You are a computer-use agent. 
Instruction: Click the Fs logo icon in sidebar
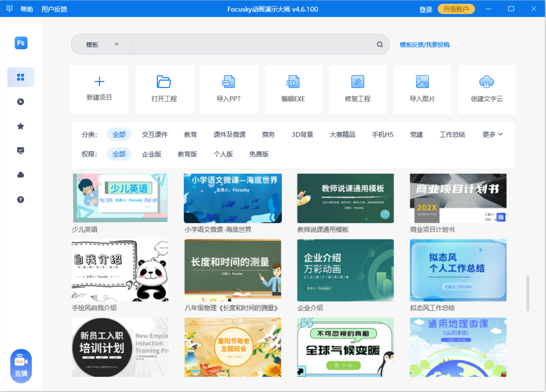pos(21,43)
